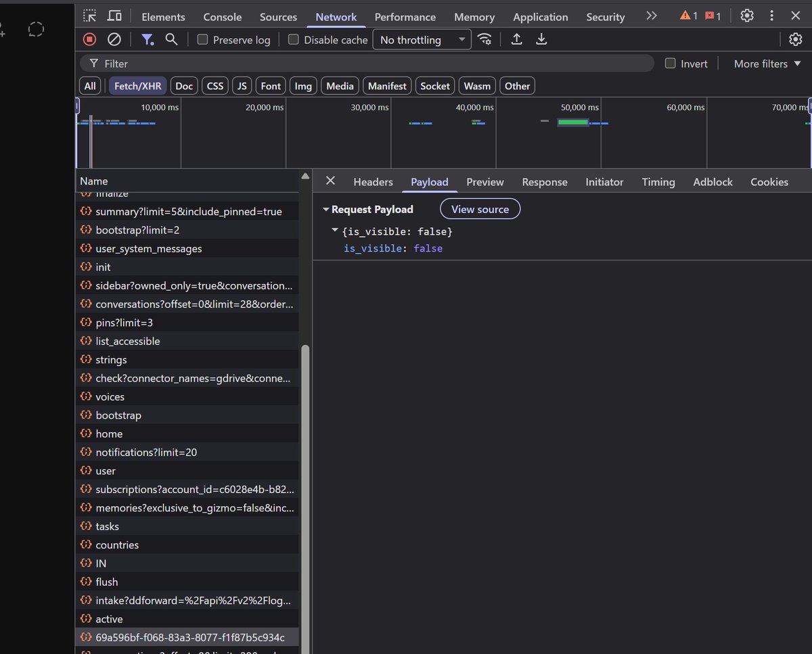Switch to the Response tab
Viewport: 812px width, 654px height.
545,182
